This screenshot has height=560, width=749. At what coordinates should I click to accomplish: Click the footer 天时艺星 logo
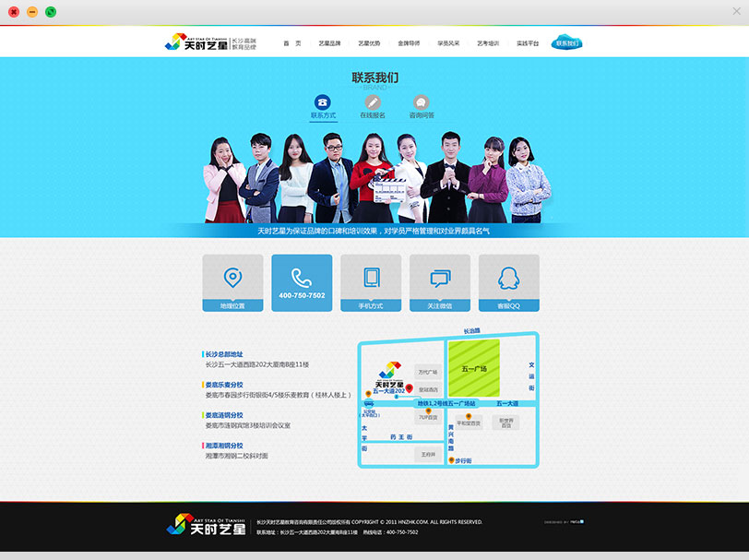tap(206, 525)
